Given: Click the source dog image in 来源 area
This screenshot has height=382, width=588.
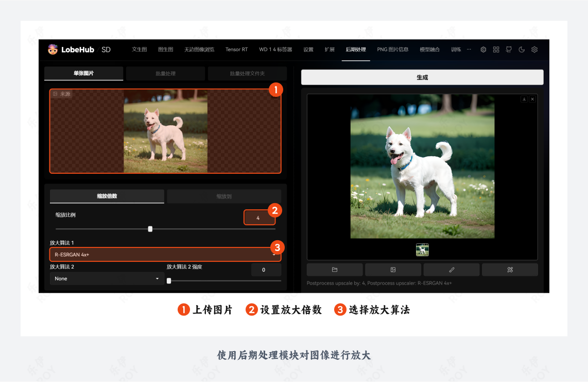Looking at the screenshot, I should coord(165,131).
